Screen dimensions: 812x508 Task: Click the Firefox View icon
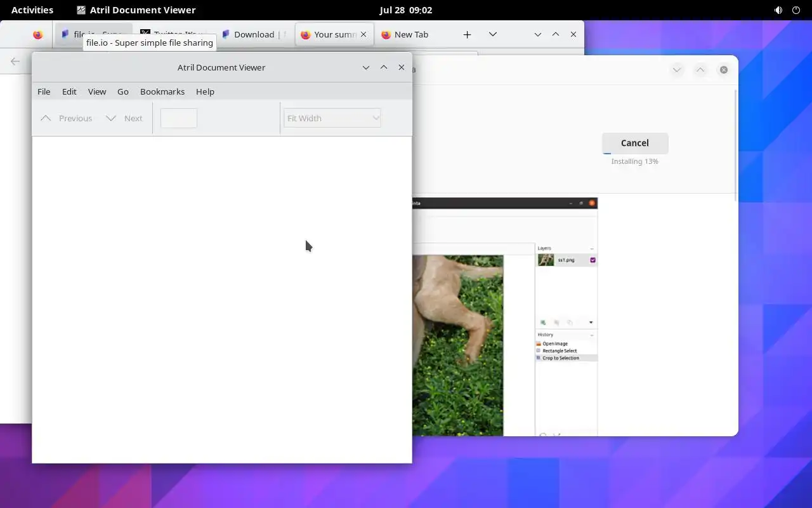[x=38, y=34]
